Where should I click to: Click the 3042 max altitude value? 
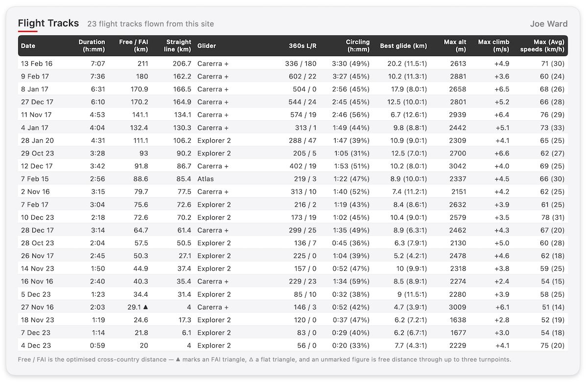458,166
